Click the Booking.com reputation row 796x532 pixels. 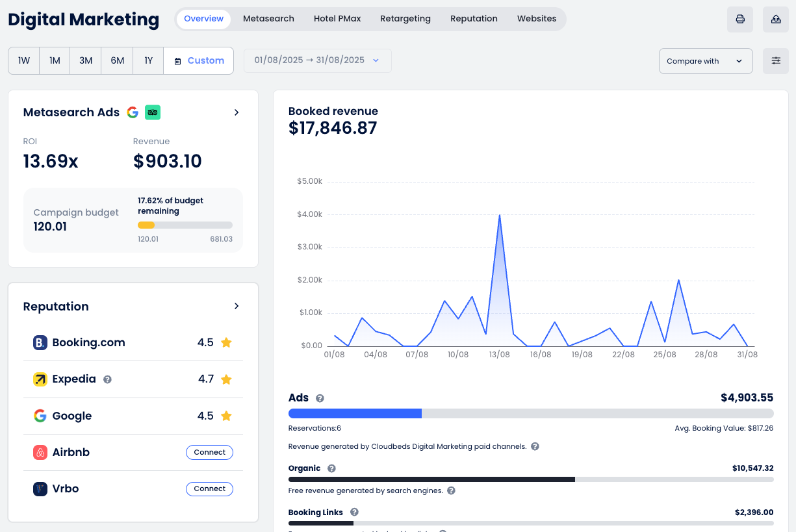click(x=133, y=342)
